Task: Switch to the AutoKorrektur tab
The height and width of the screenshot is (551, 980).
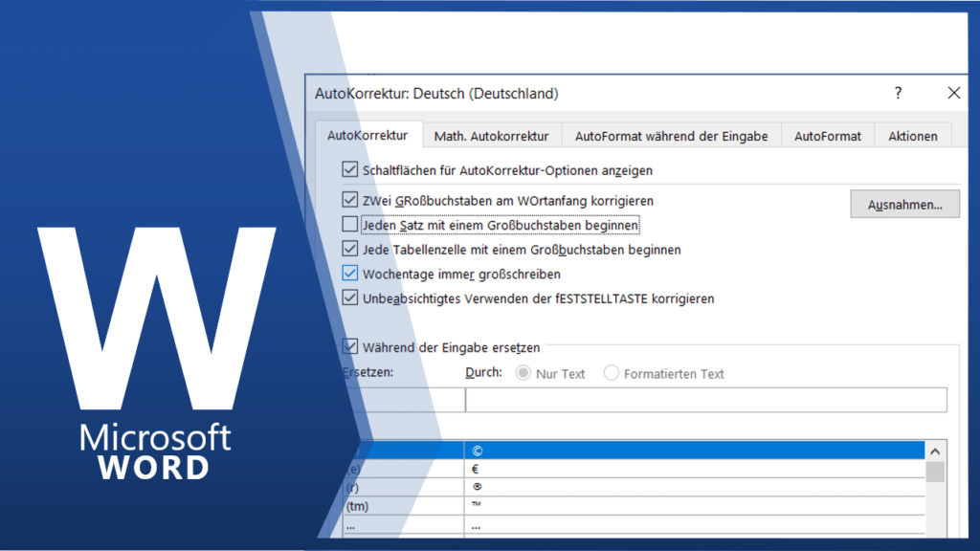Action: [x=367, y=135]
